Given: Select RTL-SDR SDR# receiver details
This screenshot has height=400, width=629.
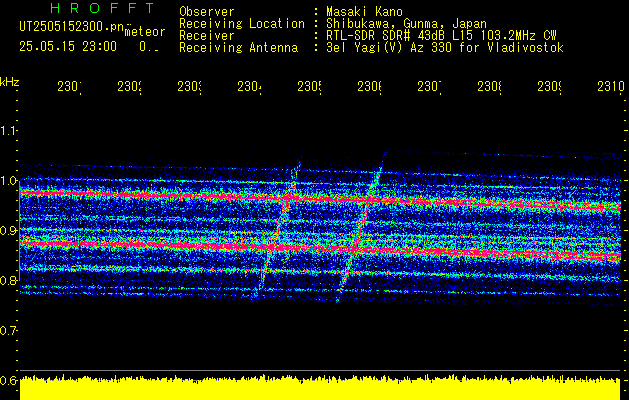Looking at the screenshot, I should pos(441,36).
